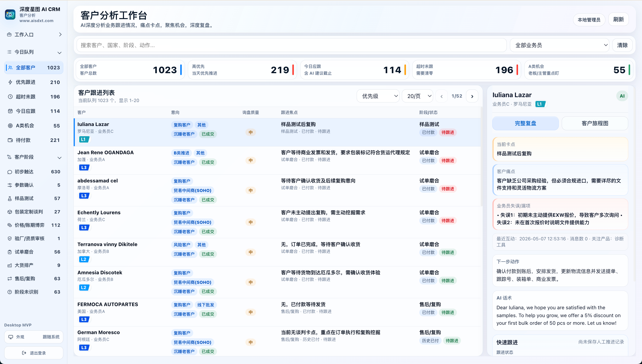Viewport: 642px width, 364px height.
Task: Click the 深度星图 AI CRM logo icon
Action: [10, 15]
